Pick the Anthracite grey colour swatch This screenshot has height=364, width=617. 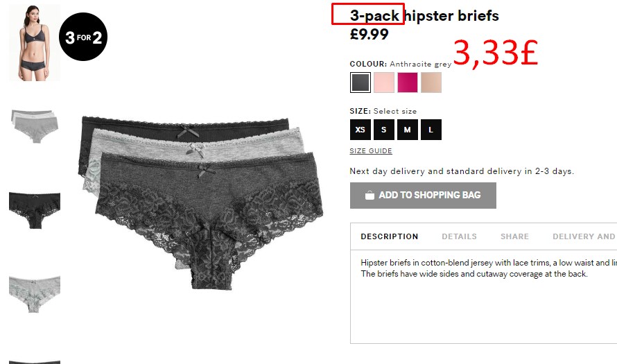(360, 83)
